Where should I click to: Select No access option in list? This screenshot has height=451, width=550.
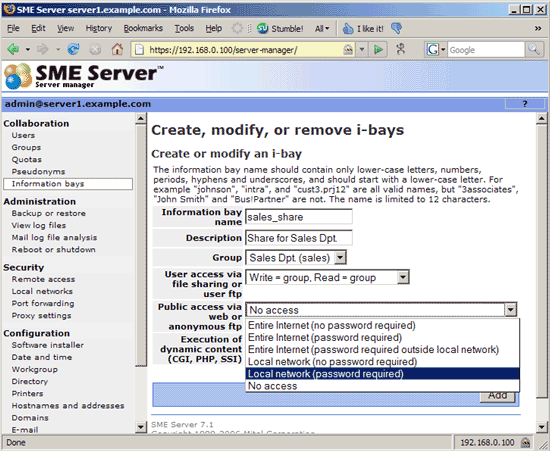click(x=382, y=386)
